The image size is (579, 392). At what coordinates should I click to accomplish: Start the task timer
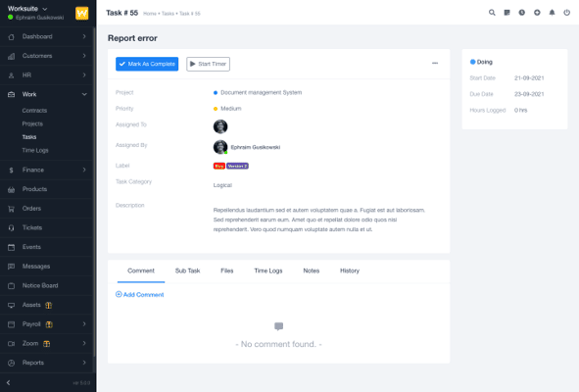[209, 64]
